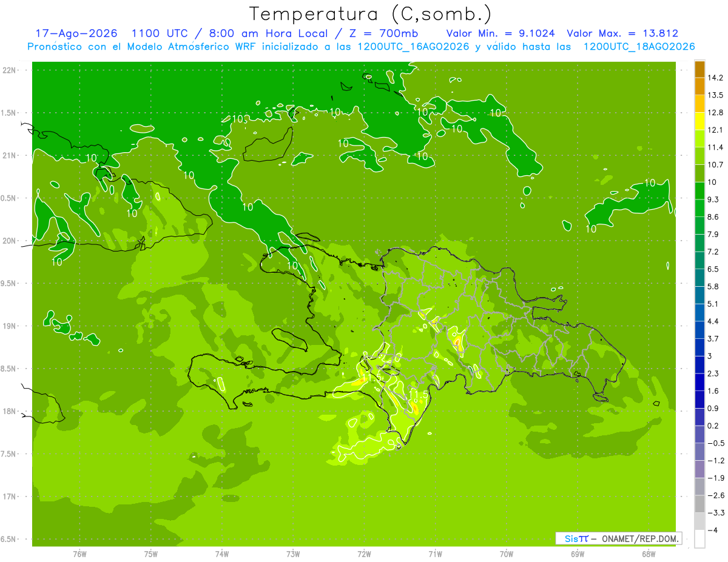Pick the dark blue swatch between 0.9 and 1.6
The width and height of the screenshot is (728, 562).
coord(699,400)
